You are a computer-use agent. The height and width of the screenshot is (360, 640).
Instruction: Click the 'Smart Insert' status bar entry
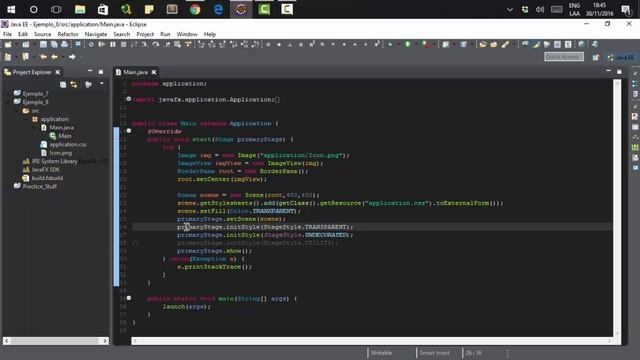pyautogui.click(x=434, y=353)
